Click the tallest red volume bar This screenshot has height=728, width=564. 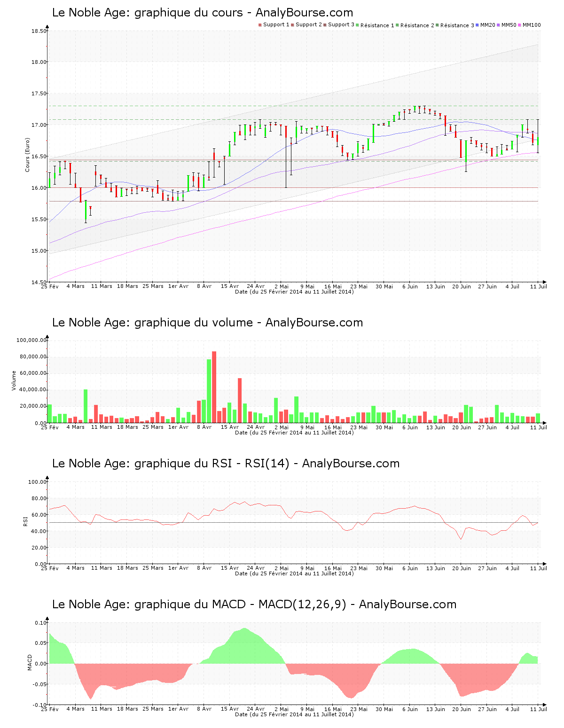[214, 387]
